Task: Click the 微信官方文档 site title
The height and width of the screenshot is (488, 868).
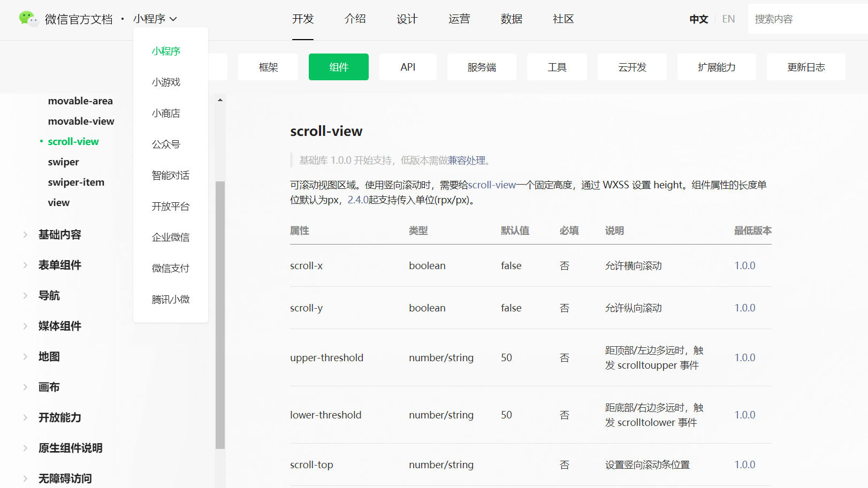Action: (79, 19)
